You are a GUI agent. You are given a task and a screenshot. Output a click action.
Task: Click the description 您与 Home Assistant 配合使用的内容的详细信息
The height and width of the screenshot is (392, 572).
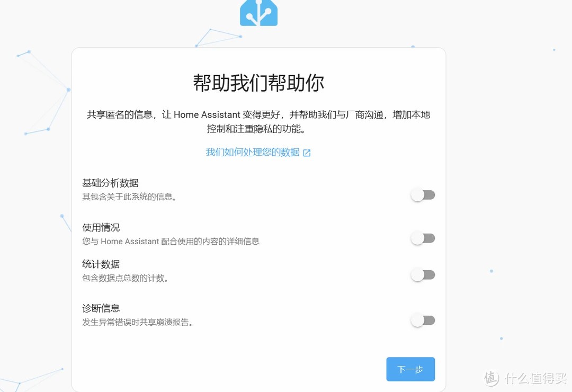tap(171, 242)
